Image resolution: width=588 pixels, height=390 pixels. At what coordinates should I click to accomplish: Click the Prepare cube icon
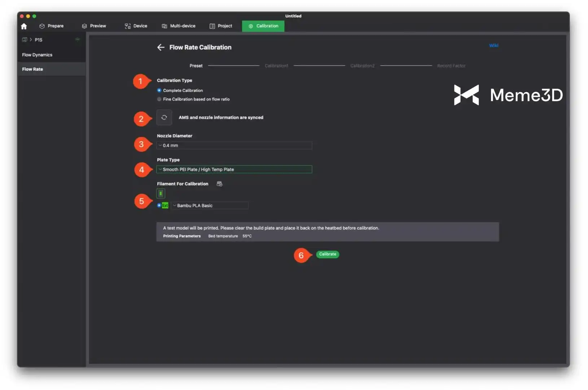(x=42, y=26)
